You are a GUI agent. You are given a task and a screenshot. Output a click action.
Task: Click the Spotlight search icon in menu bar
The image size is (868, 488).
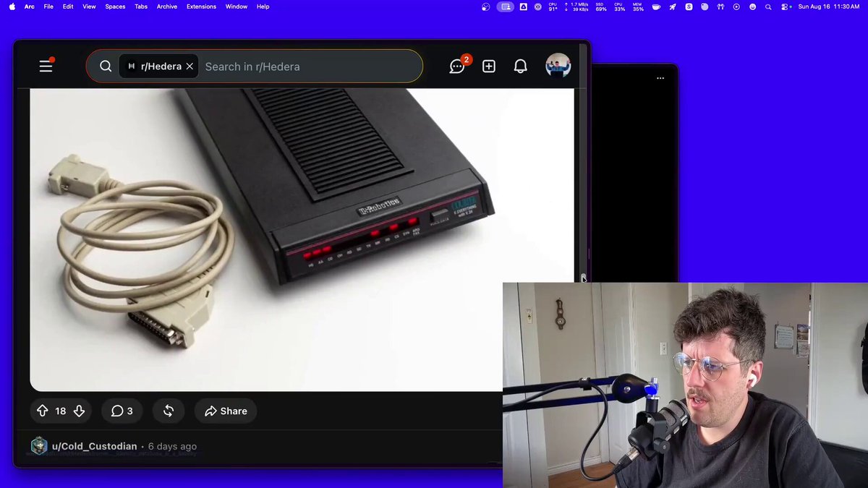click(768, 7)
